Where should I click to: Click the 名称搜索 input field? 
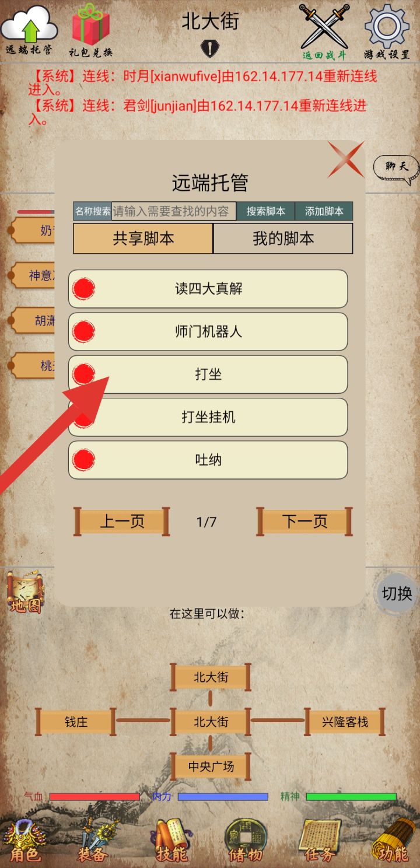174,211
